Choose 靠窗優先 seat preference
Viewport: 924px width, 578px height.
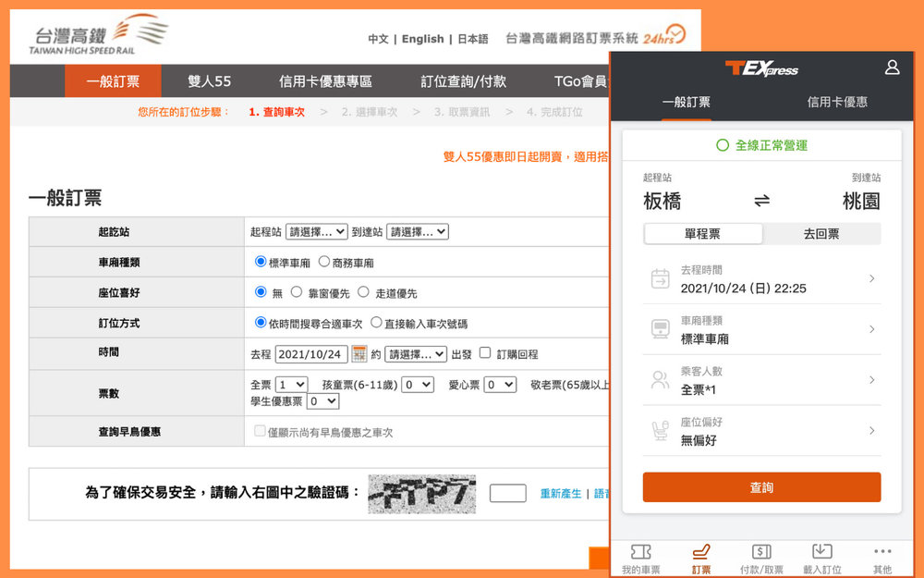[297, 292]
